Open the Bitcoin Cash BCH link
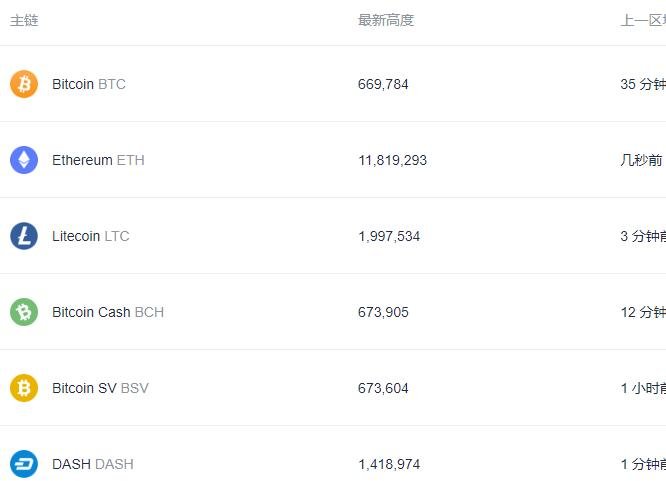This screenshot has width=666, height=481. coord(108,312)
